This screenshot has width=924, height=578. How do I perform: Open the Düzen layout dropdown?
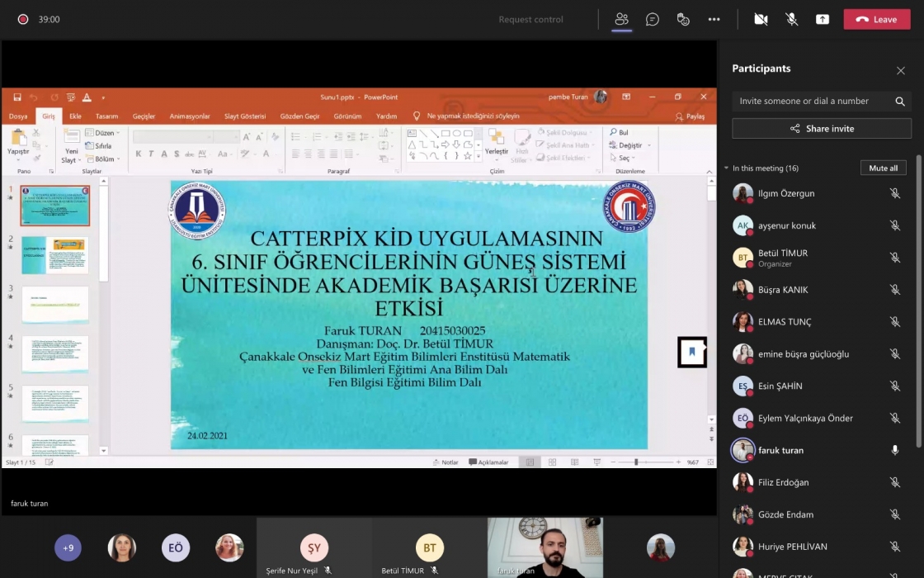click(x=102, y=133)
